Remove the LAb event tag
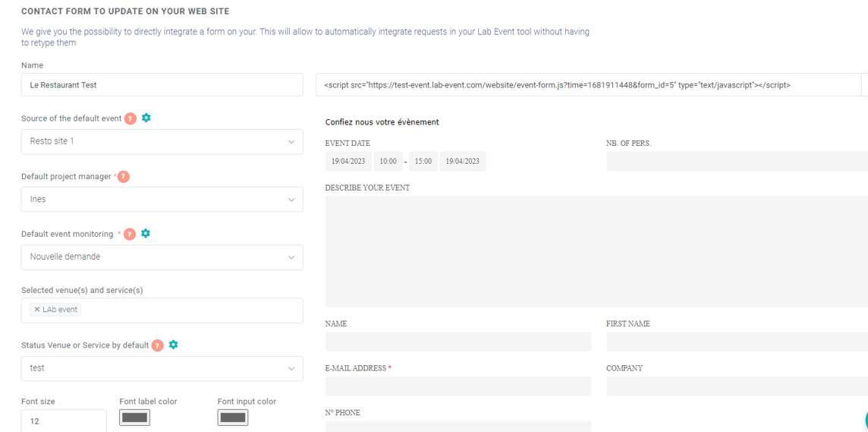Screen dimensions: 868x432 pos(37,310)
